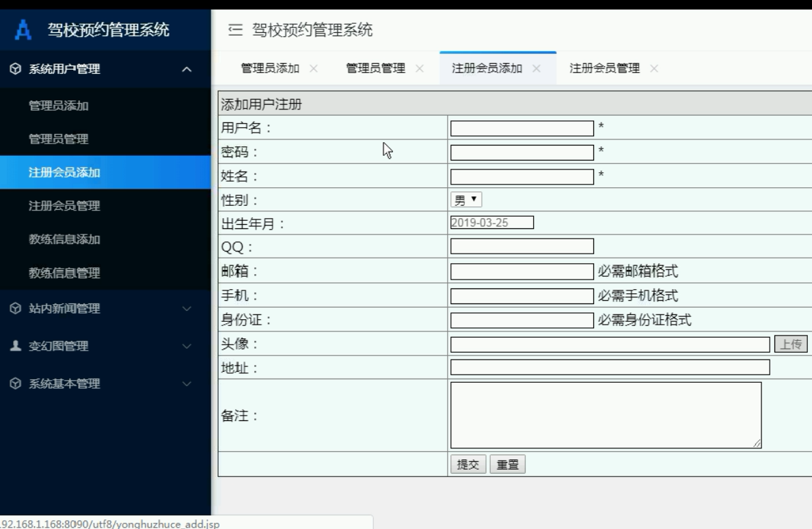This screenshot has width=812, height=529.
Task: Focus the 密码 input field
Action: [x=522, y=152]
